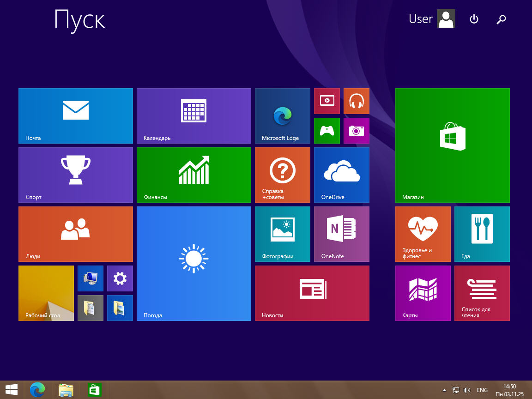Open the PC settings gear tile
The image size is (532, 399).
[x=120, y=278]
